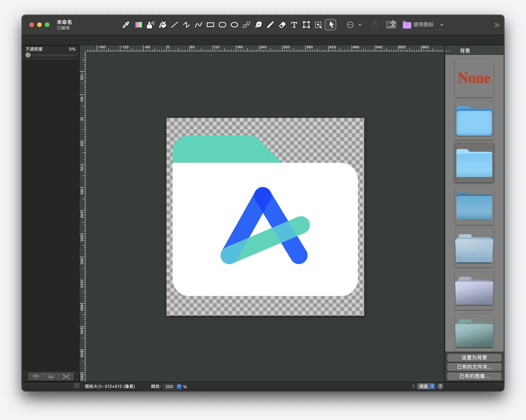Click the 背景 panel header

click(x=465, y=51)
